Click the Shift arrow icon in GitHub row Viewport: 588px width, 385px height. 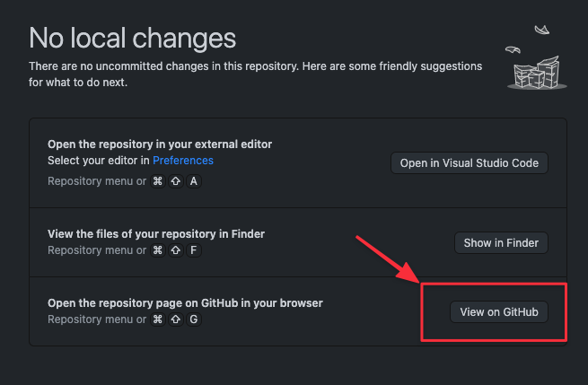(175, 319)
